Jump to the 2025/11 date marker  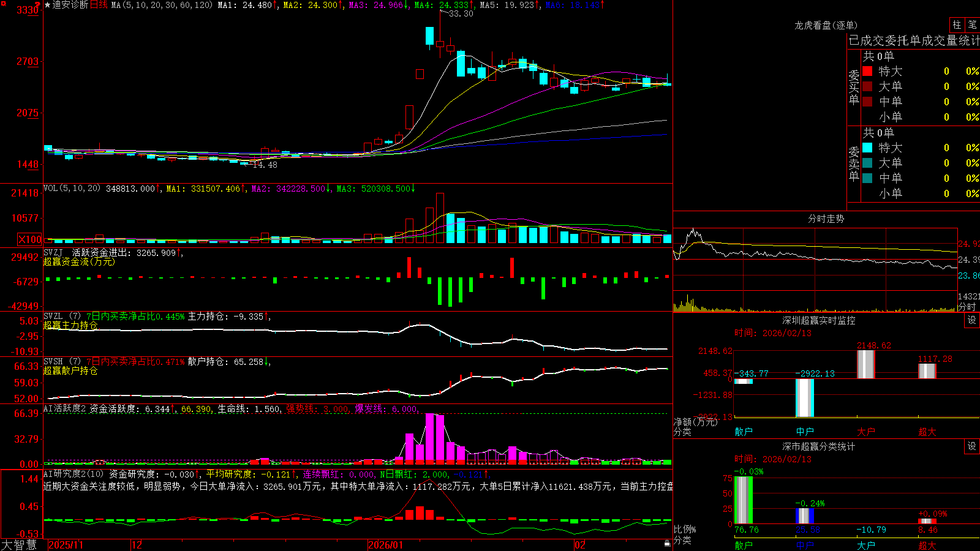click(x=66, y=545)
